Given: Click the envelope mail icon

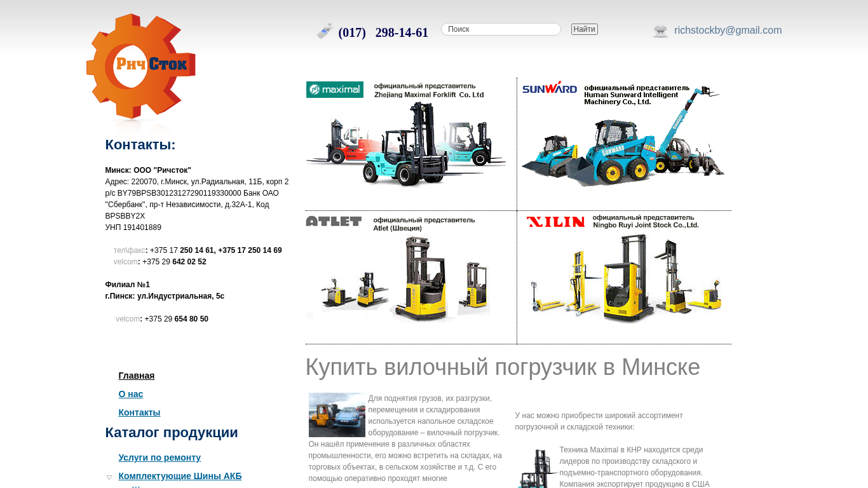Looking at the screenshot, I should pyautogui.click(x=661, y=30).
